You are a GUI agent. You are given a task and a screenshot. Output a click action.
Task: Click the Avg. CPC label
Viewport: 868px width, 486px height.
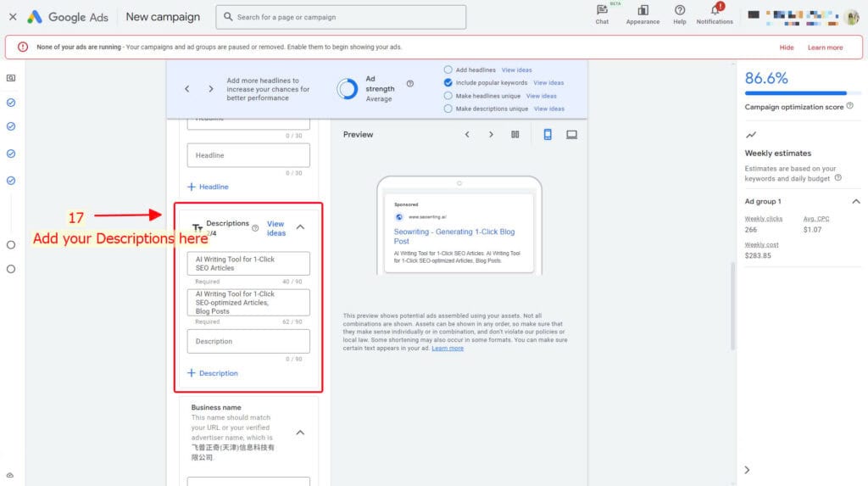pos(816,219)
